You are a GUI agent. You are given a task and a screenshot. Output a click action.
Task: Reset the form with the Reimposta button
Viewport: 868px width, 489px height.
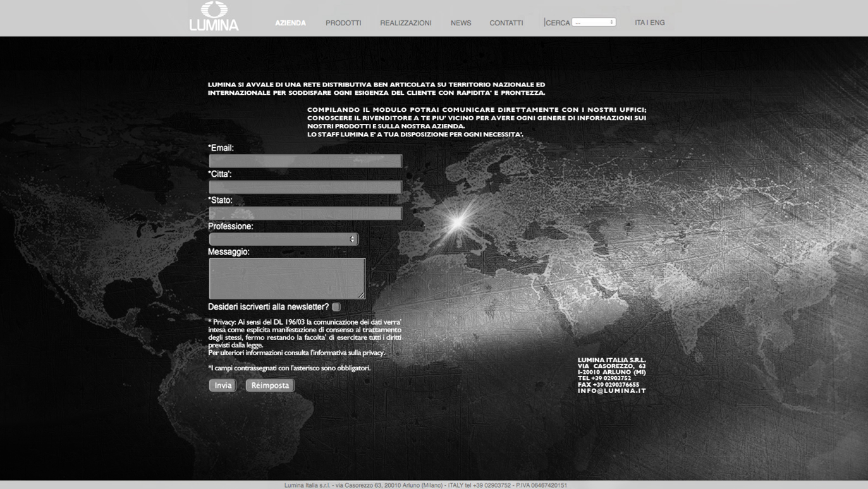coord(270,385)
